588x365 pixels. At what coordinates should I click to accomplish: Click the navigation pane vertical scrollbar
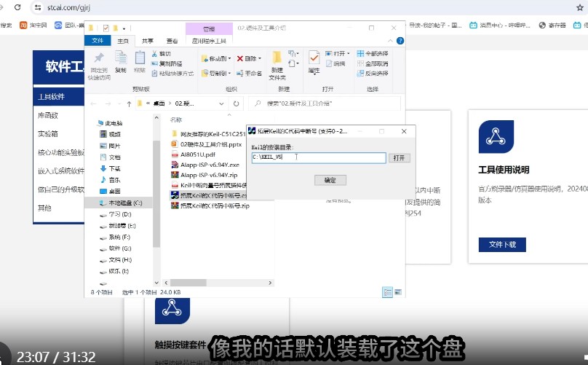[x=156, y=193]
